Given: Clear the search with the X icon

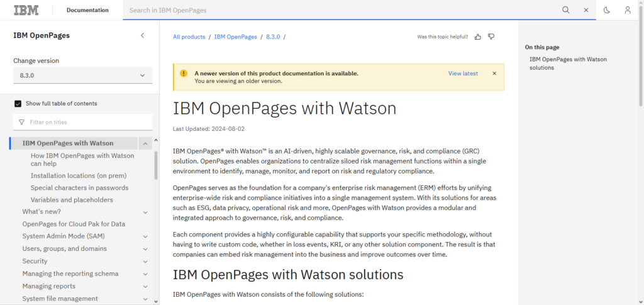Looking at the screenshot, I should pyautogui.click(x=586, y=10).
